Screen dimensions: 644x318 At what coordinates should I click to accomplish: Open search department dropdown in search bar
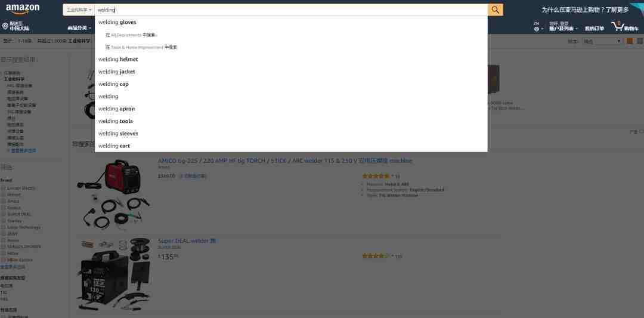click(x=79, y=10)
